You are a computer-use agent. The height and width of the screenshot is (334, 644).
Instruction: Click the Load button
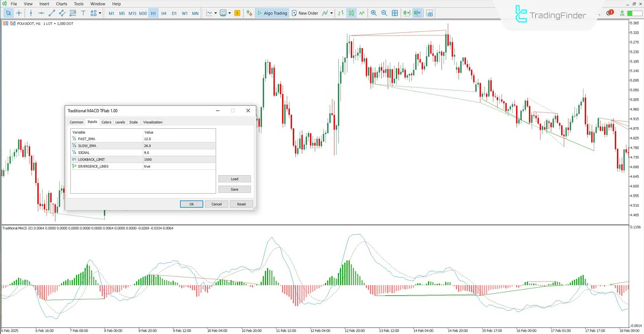(x=234, y=179)
